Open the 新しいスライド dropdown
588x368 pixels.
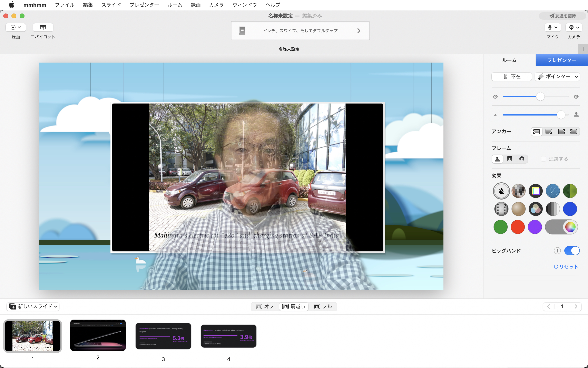tap(33, 306)
